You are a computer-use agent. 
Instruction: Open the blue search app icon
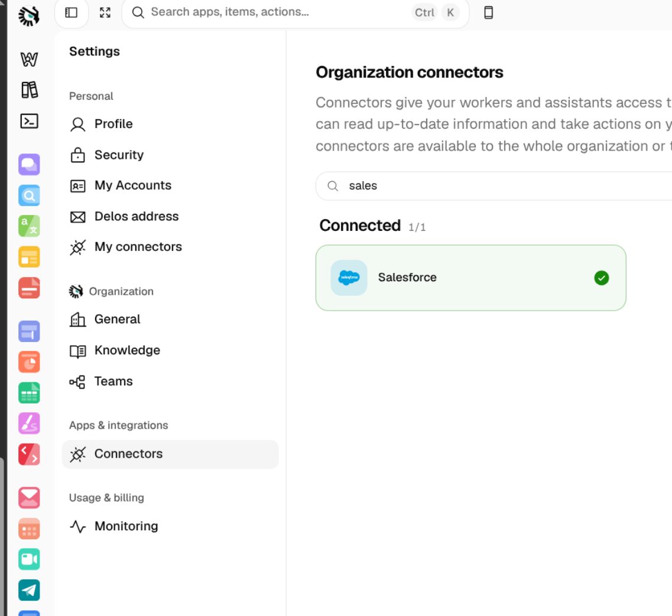tap(29, 195)
